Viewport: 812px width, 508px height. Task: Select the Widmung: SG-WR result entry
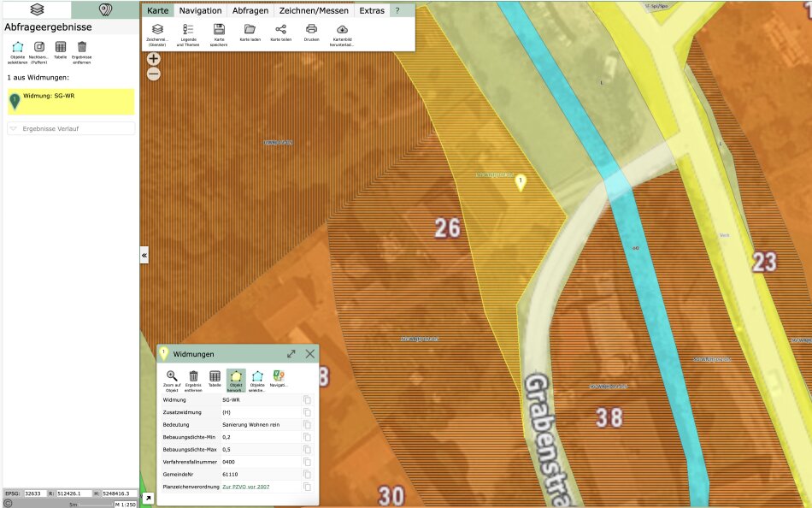pos(71,101)
